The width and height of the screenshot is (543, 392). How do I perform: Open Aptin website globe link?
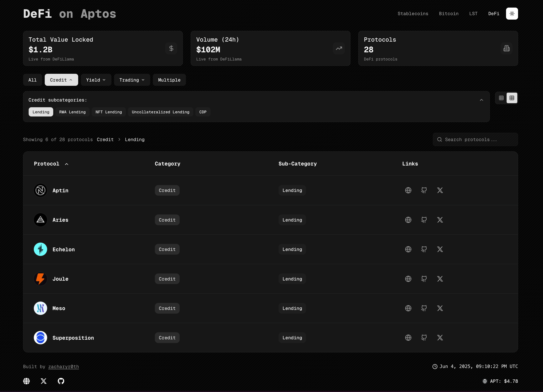(408, 190)
